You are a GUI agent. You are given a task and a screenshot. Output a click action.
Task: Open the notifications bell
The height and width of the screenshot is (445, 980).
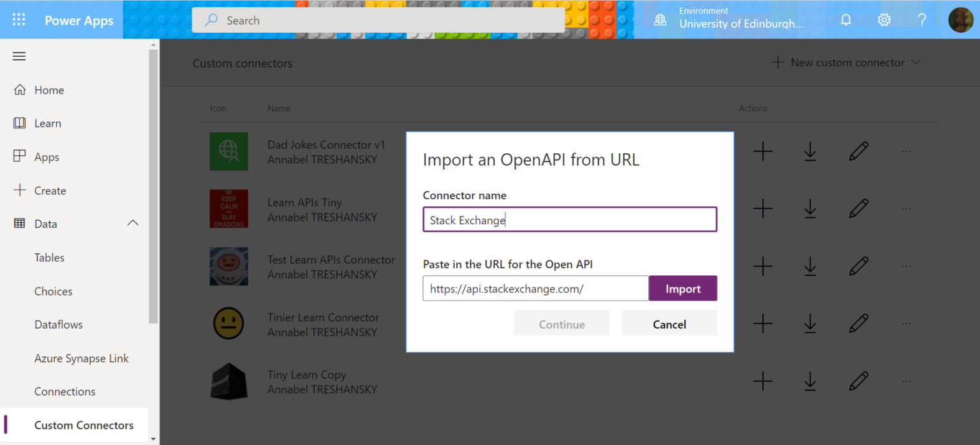tap(845, 19)
